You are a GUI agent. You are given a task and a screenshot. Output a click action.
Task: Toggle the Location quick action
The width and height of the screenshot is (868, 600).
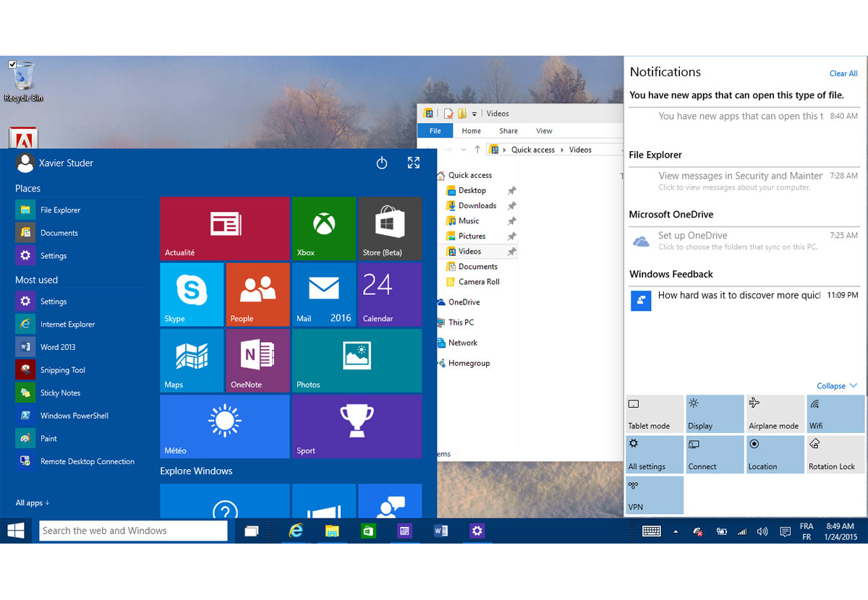coord(775,454)
